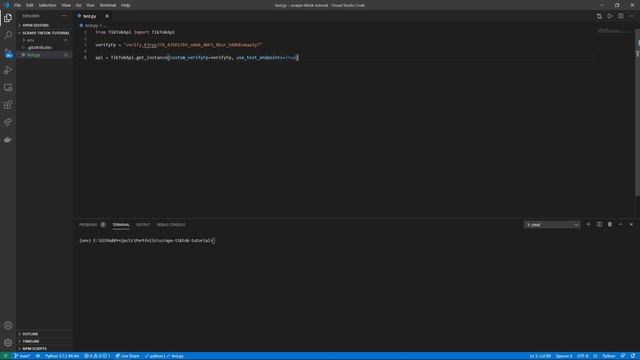Click the errors and warnings count in status bar
The height and width of the screenshot is (360, 640).
[97, 356]
